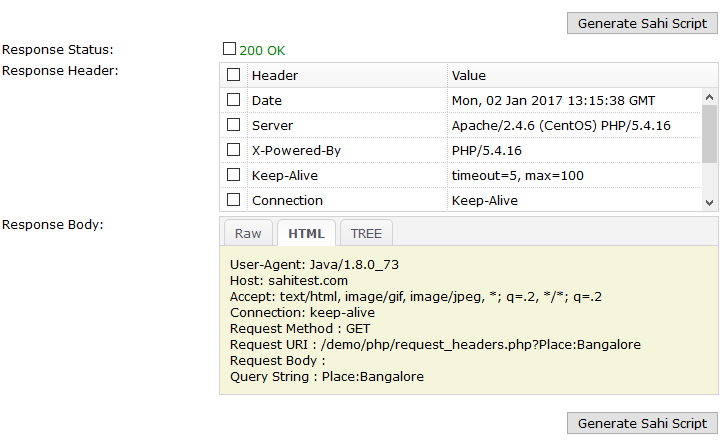
Task: Tick the Connection header checkbox
Action: (233, 200)
